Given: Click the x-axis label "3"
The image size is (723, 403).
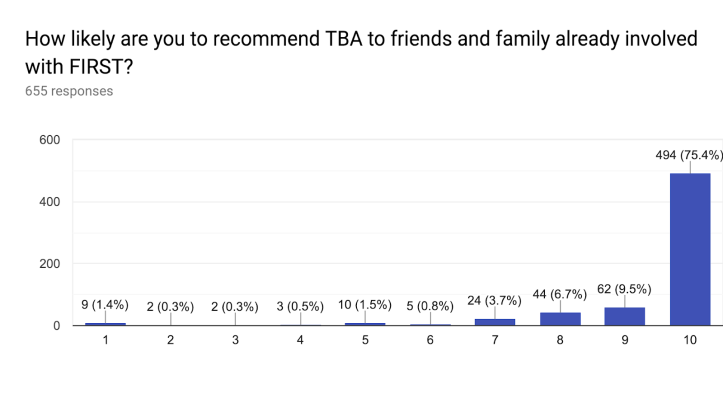Looking at the screenshot, I should [235, 341].
